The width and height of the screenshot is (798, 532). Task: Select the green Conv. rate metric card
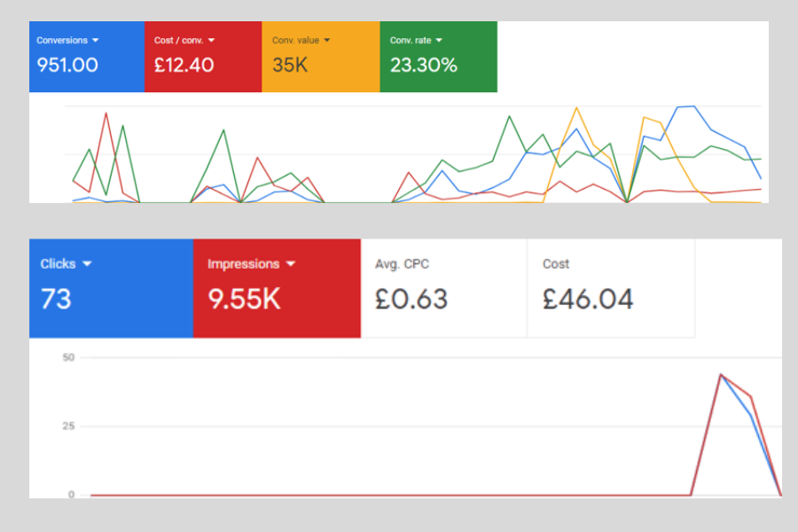[437, 56]
